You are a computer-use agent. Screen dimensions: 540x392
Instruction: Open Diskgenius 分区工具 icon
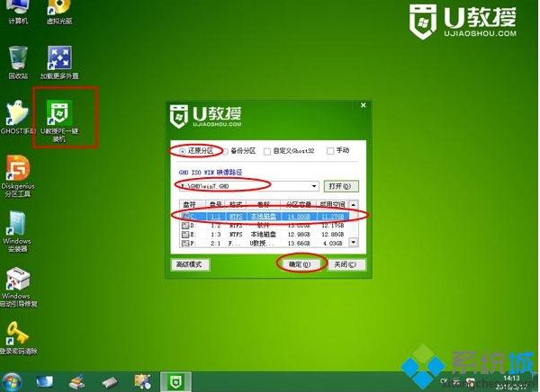click(18, 176)
